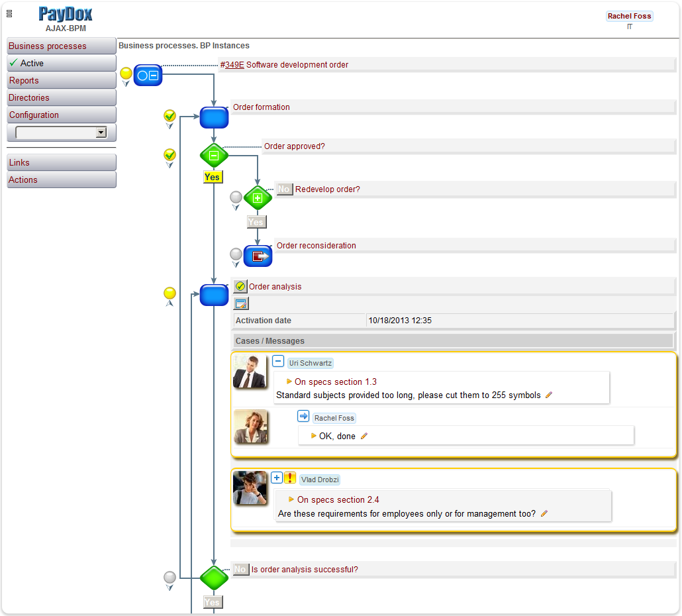
Task: Click grey status ball beside Redevelop order gateway
Action: click(236, 197)
